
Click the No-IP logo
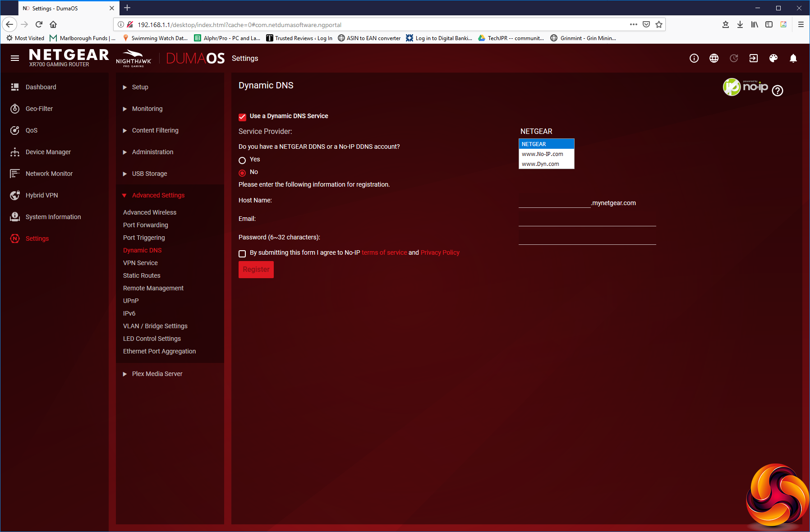[745, 87]
